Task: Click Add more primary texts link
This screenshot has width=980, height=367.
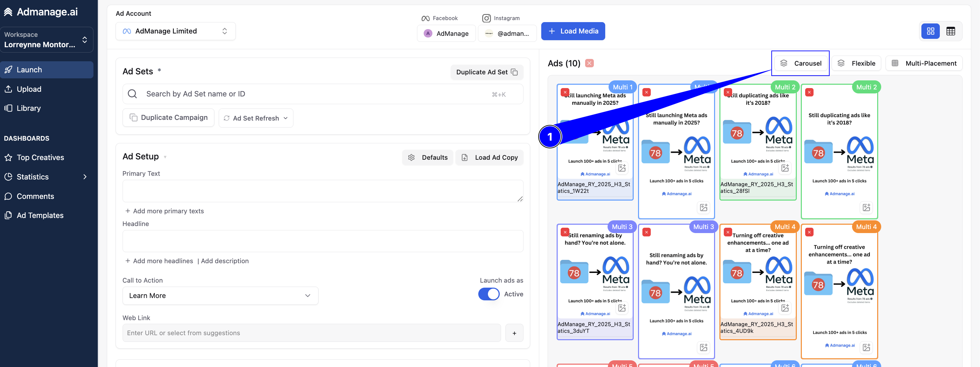Action: pyautogui.click(x=165, y=211)
